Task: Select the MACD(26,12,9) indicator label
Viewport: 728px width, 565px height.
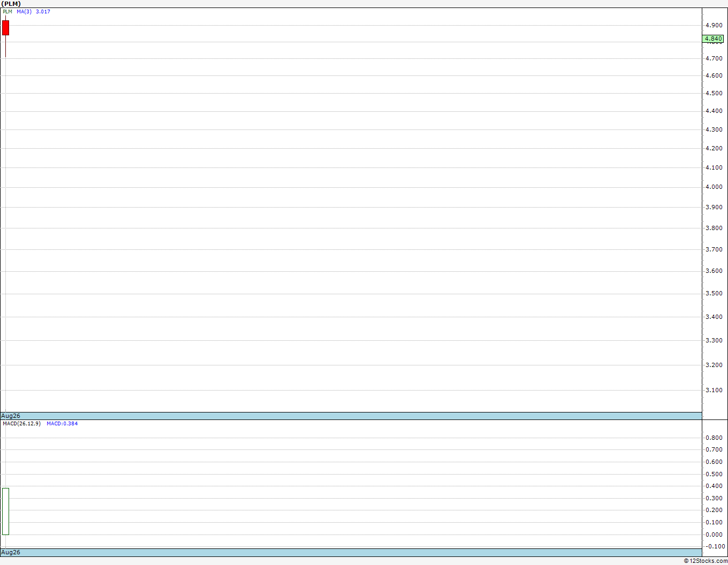Action: coord(21,423)
